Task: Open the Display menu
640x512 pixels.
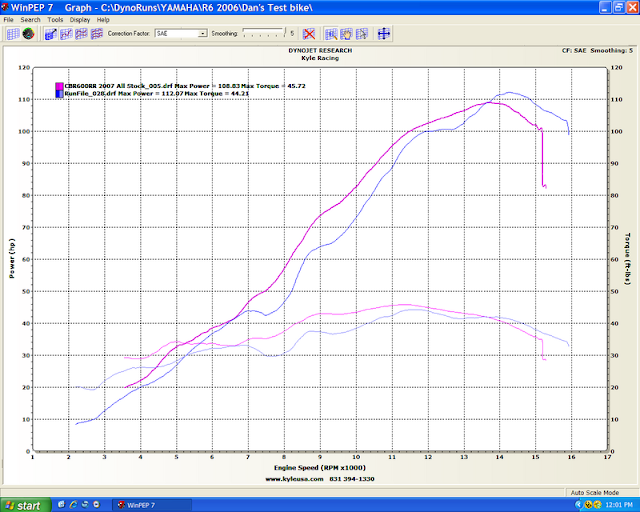Action: 80,20
